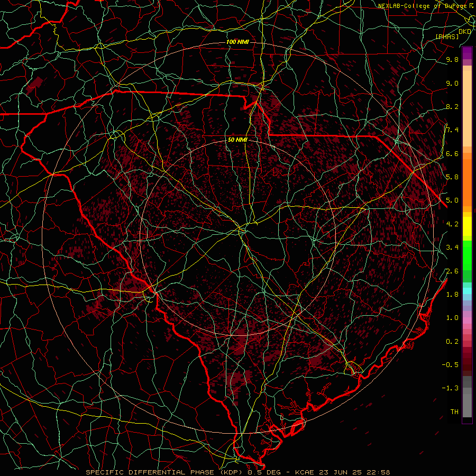Click the TH threshold label on the scale
Screen dimensions: 476x476
454,411
